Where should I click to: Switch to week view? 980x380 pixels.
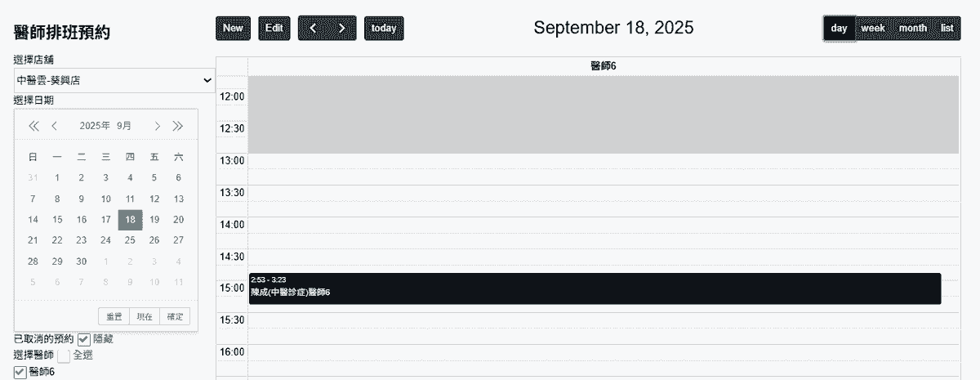coord(873,29)
